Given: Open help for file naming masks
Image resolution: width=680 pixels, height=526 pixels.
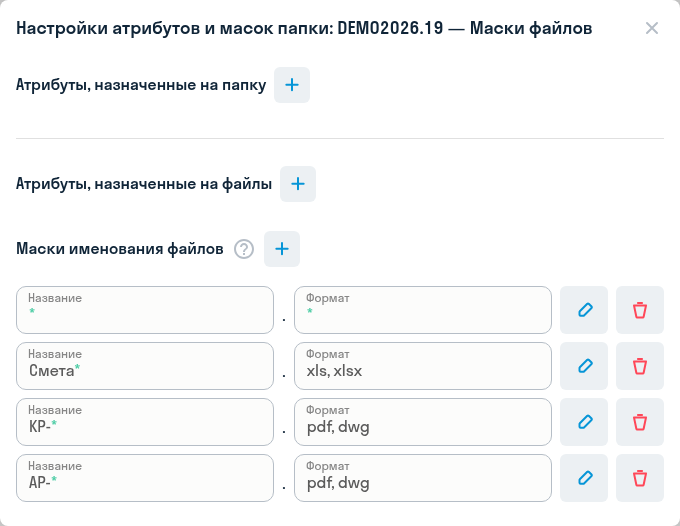Looking at the screenshot, I should pyautogui.click(x=244, y=249).
